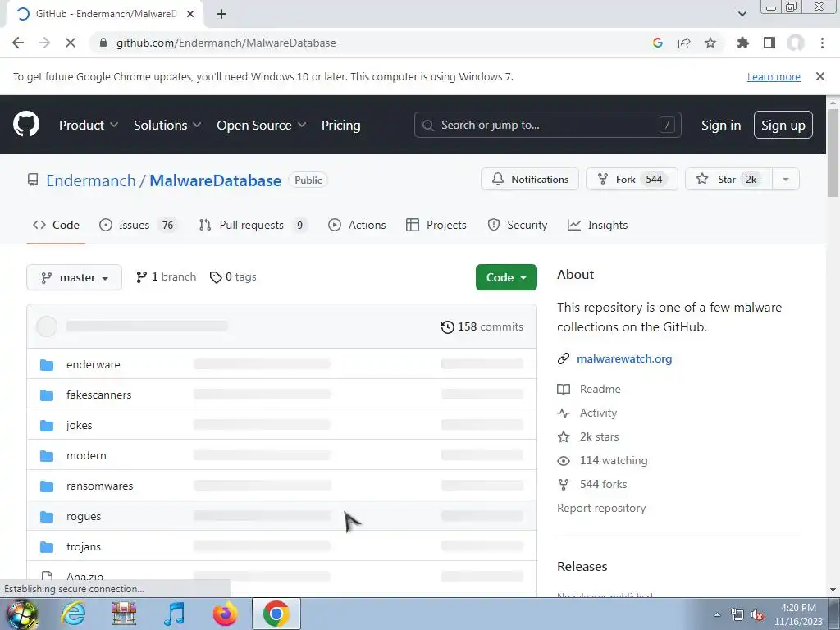Screen dimensions: 840x630
Task: Select the Code tab
Action: click(x=56, y=225)
